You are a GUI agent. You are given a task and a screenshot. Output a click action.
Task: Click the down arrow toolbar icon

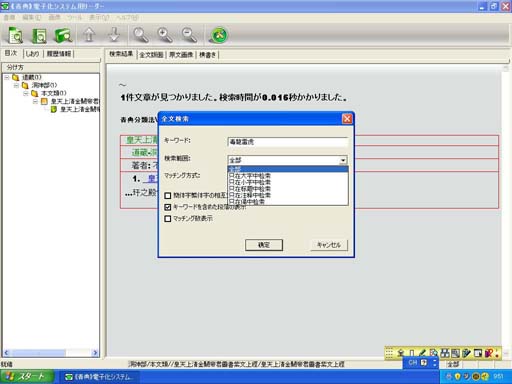point(114,35)
